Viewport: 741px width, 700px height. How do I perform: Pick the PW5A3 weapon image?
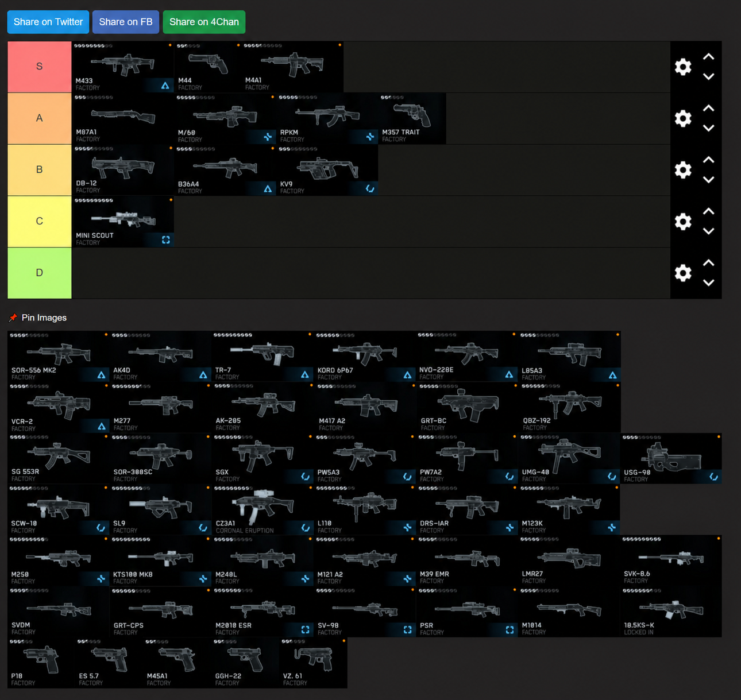pyautogui.click(x=365, y=458)
